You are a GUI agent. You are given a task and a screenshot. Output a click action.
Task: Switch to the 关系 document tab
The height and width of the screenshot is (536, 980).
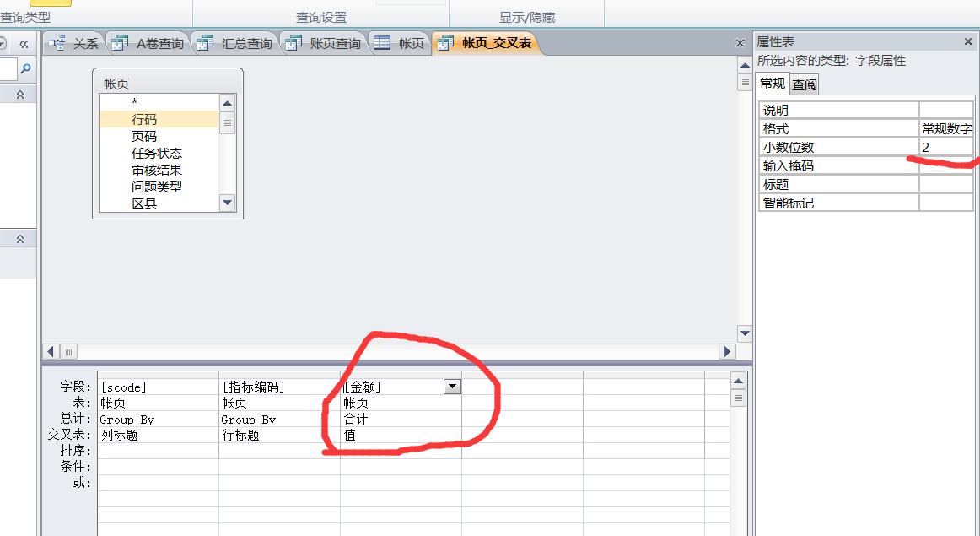tap(76, 44)
